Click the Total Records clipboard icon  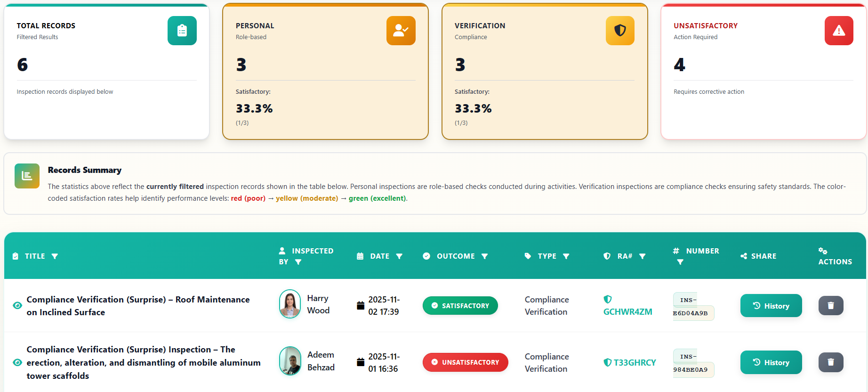[x=182, y=31]
